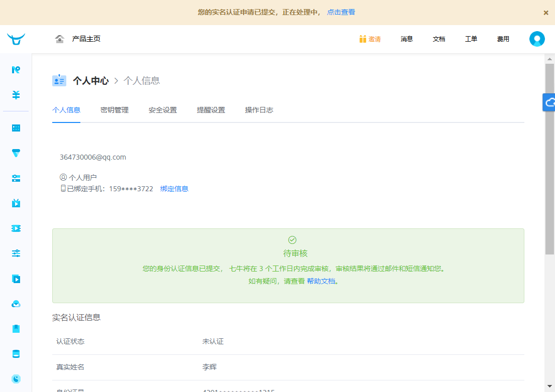Open the TV-shaped live streaming sidebar icon
Screen dimensions: 555x392
[16, 203]
